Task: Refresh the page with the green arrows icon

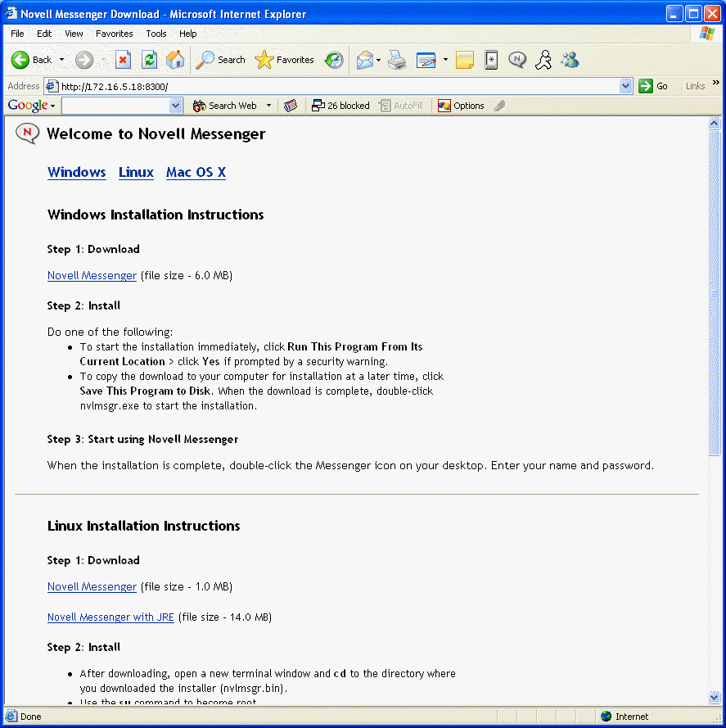Action: click(149, 60)
